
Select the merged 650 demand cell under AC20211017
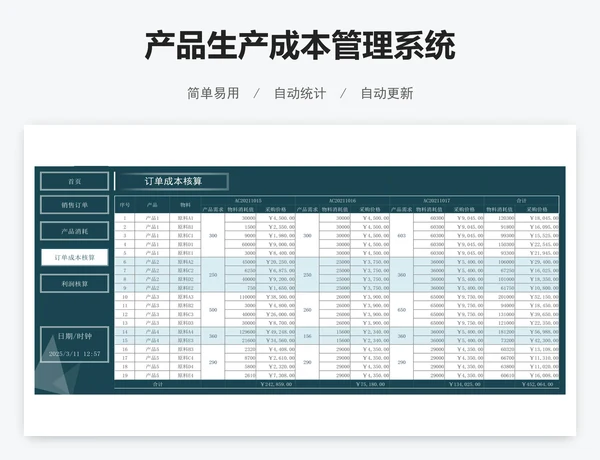(x=401, y=310)
